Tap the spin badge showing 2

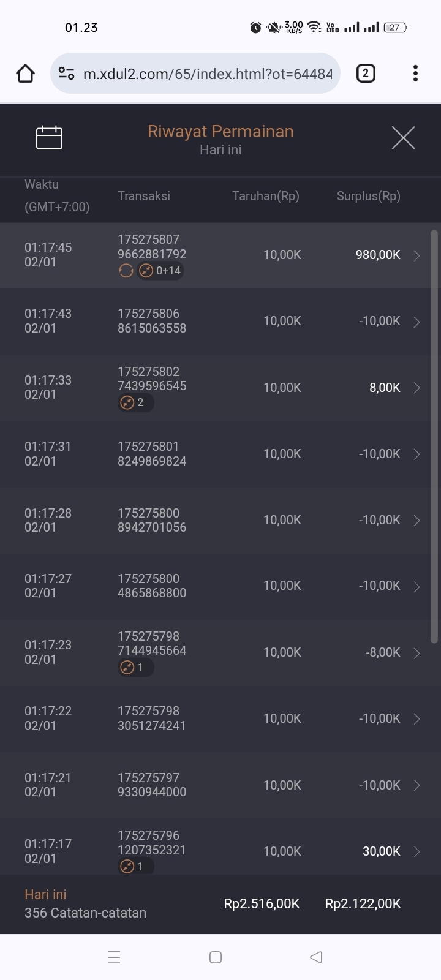tap(135, 402)
